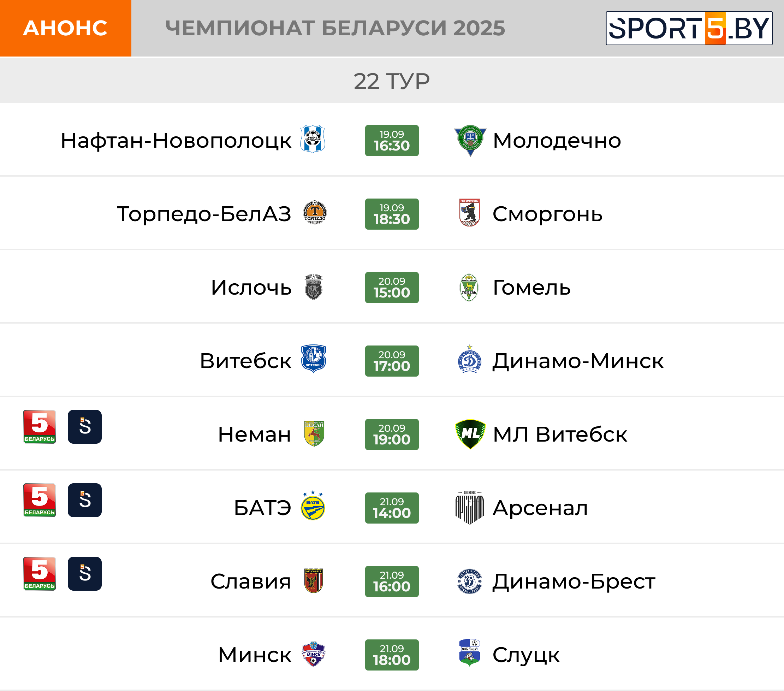The height and width of the screenshot is (691, 784).
Task: Open the Ислочь team badge
Action: point(313,287)
